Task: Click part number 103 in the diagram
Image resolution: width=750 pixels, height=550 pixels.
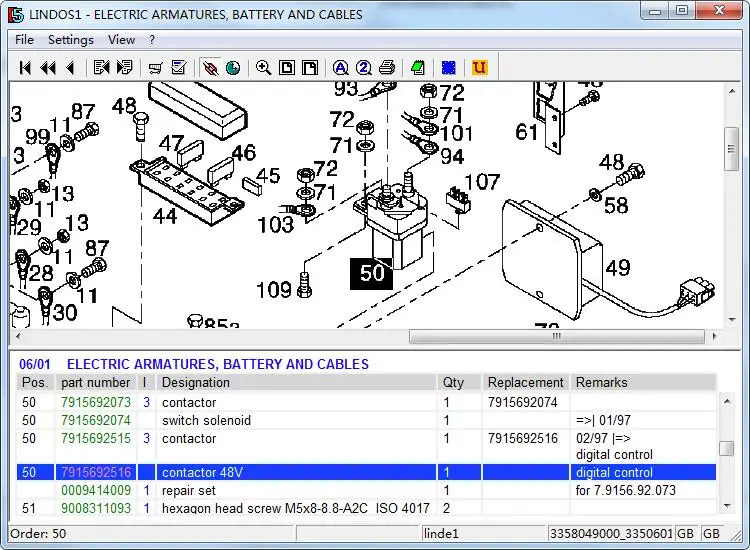Action: point(276,225)
